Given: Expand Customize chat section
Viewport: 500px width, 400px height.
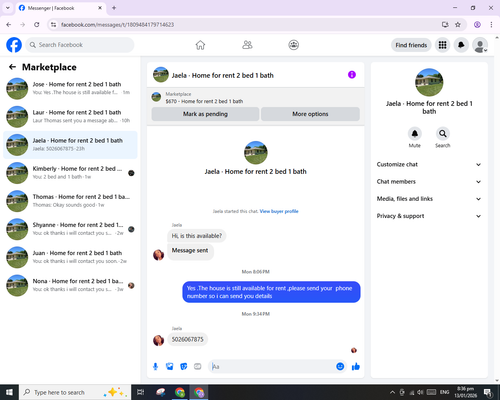Looking at the screenshot, I should tap(429, 164).
